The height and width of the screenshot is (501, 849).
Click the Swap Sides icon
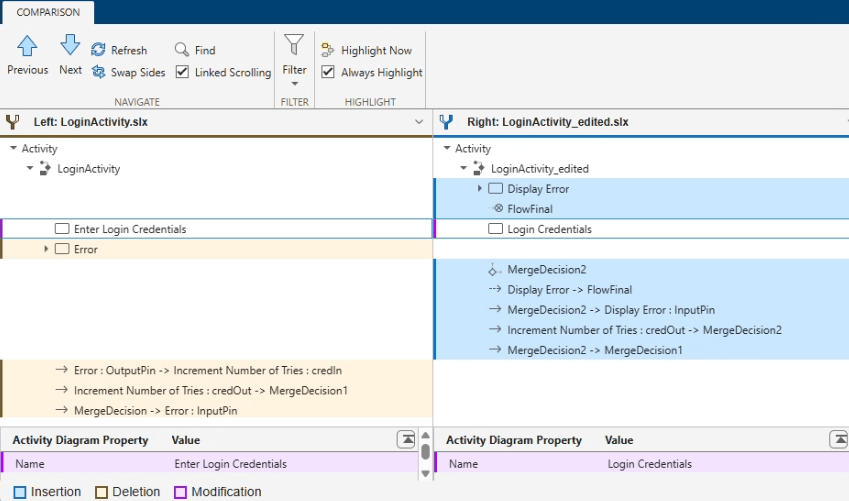pos(98,71)
